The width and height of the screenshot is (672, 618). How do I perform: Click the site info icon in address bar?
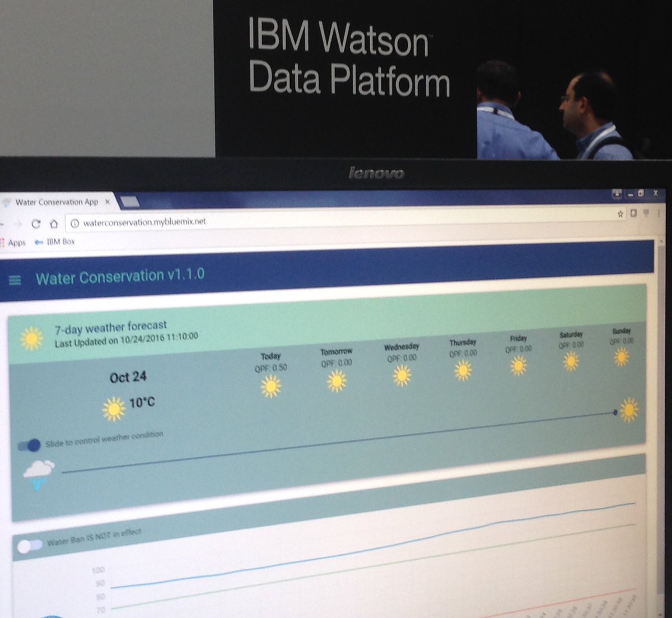(74, 223)
